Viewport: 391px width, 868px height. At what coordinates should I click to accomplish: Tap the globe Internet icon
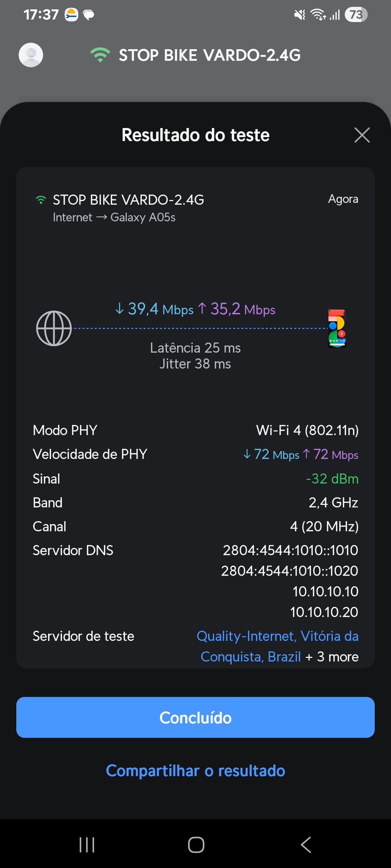pos(54,328)
